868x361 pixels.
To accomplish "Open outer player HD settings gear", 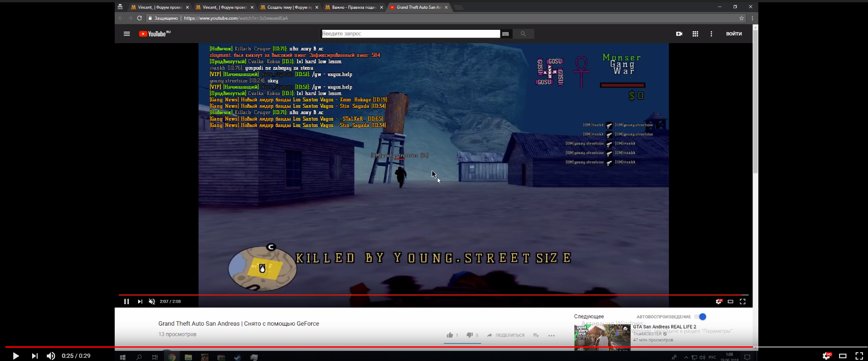I will coord(827,356).
